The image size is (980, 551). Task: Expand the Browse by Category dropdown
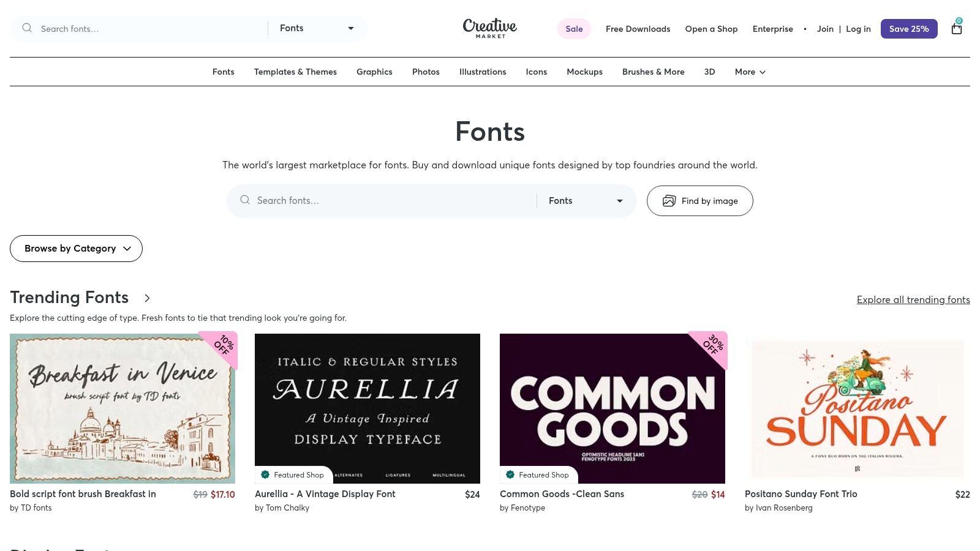(x=76, y=249)
